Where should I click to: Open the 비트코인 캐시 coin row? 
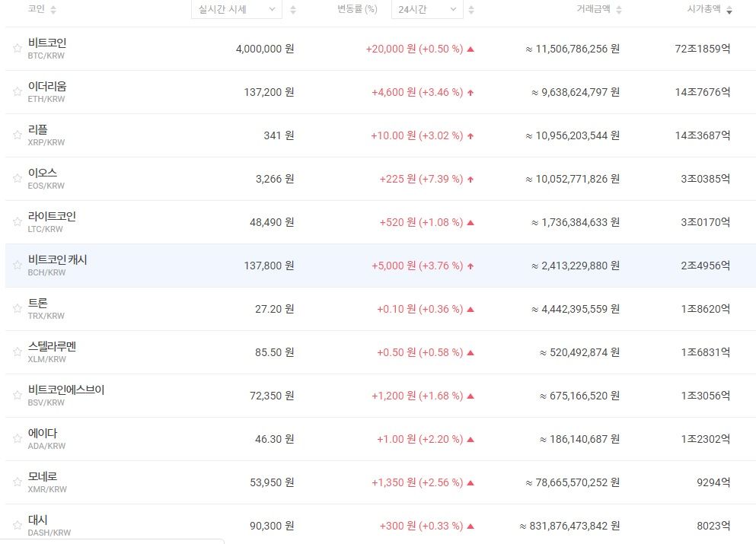58,260
